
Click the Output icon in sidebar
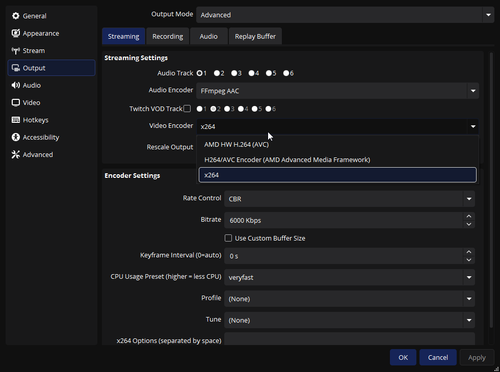(x=16, y=68)
